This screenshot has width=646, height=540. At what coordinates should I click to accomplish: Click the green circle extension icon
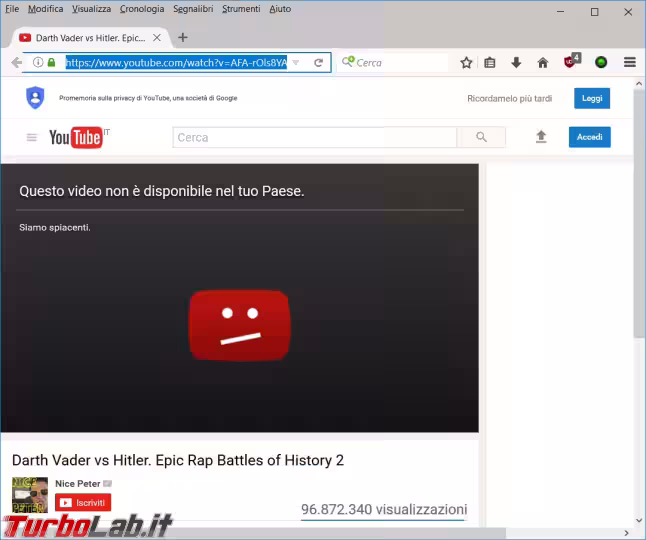(x=601, y=63)
